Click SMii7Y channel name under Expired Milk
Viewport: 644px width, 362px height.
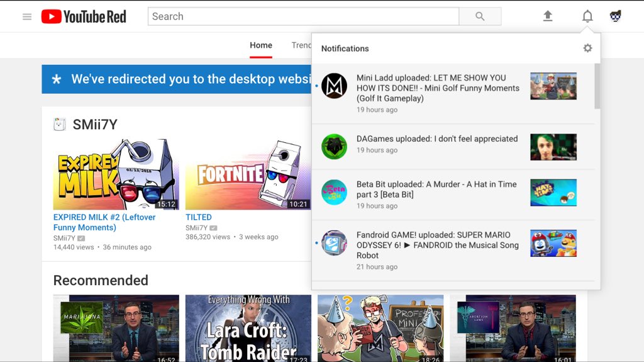tap(65, 238)
